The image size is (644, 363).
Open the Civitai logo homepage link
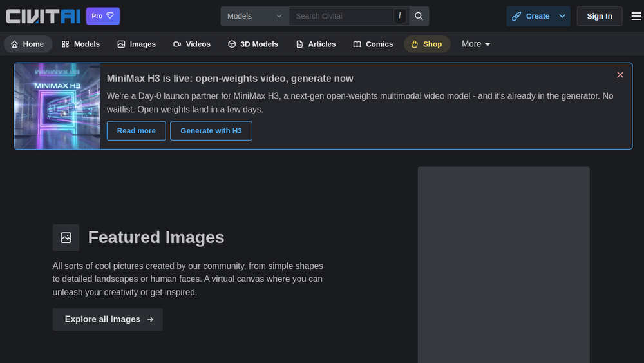coord(43,16)
